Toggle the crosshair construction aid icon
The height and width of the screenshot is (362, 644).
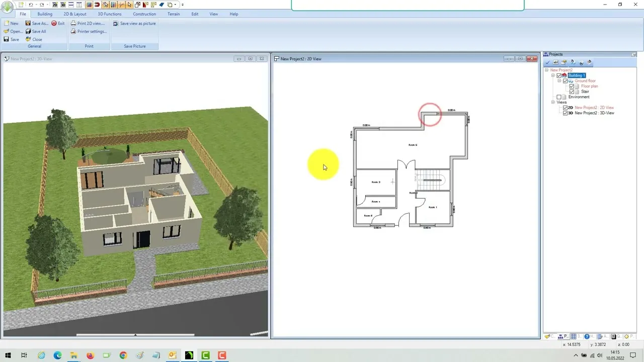121,5
